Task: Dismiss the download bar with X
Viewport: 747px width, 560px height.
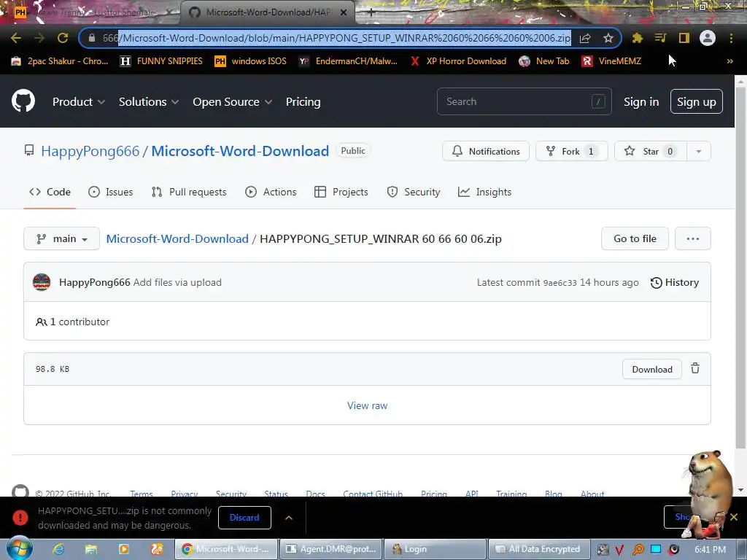Action: tap(734, 517)
